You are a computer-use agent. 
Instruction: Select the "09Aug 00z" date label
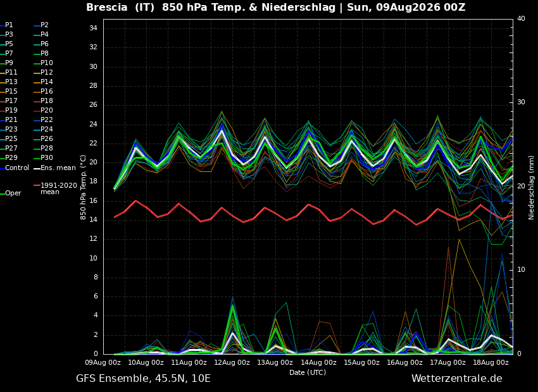[x=103, y=362]
